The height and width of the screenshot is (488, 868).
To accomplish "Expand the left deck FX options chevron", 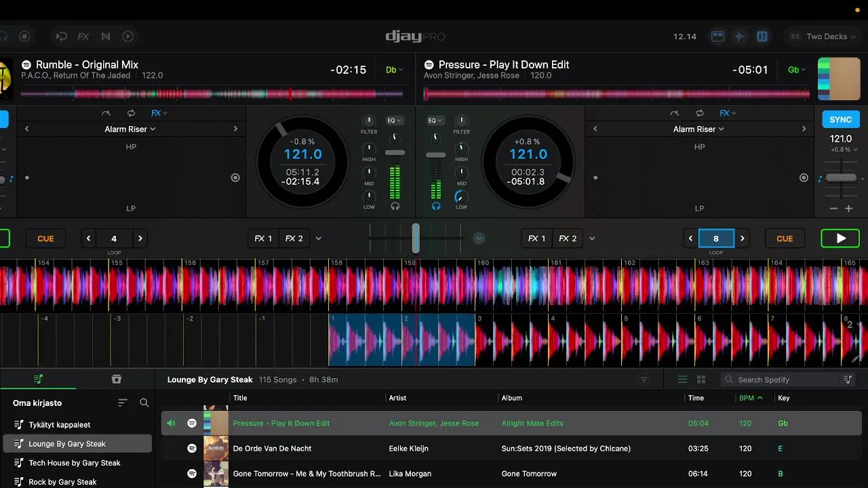I will (x=319, y=239).
